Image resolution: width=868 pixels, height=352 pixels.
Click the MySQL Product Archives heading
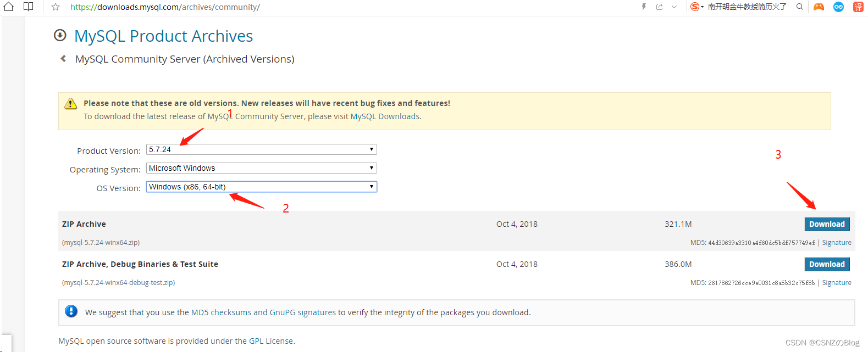tap(164, 36)
